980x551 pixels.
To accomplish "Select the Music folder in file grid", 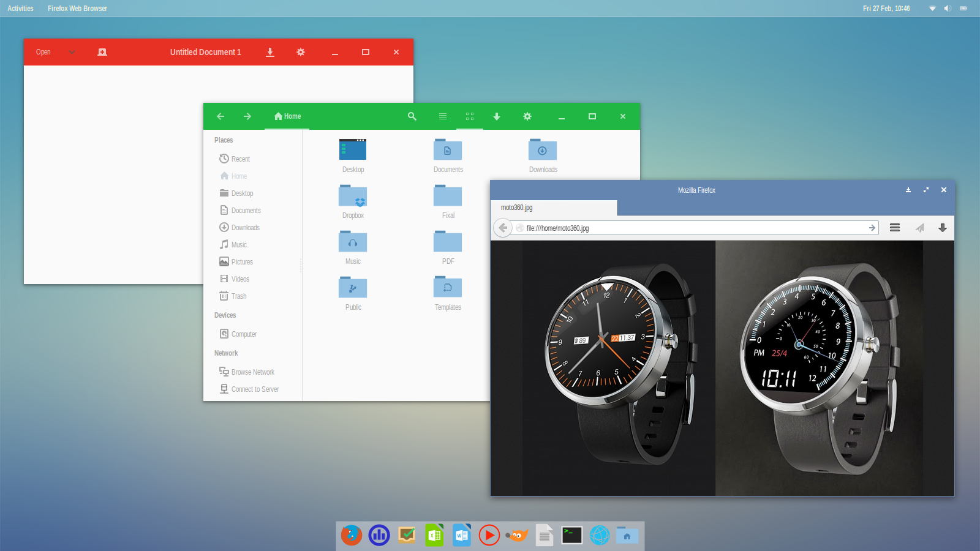I will pyautogui.click(x=353, y=242).
